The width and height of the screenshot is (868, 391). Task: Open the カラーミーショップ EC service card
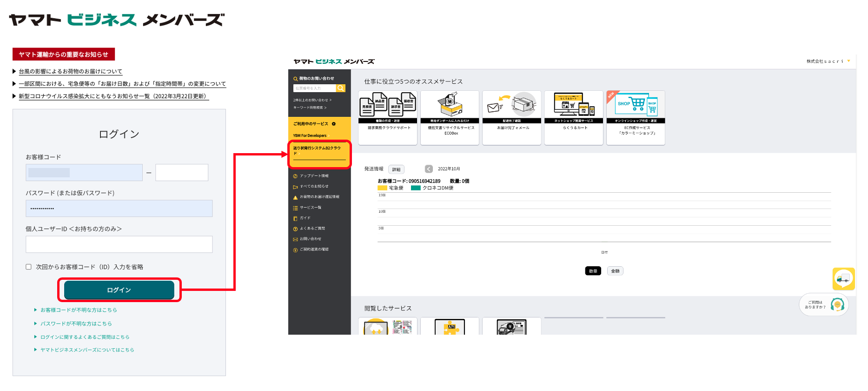[636, 118]
